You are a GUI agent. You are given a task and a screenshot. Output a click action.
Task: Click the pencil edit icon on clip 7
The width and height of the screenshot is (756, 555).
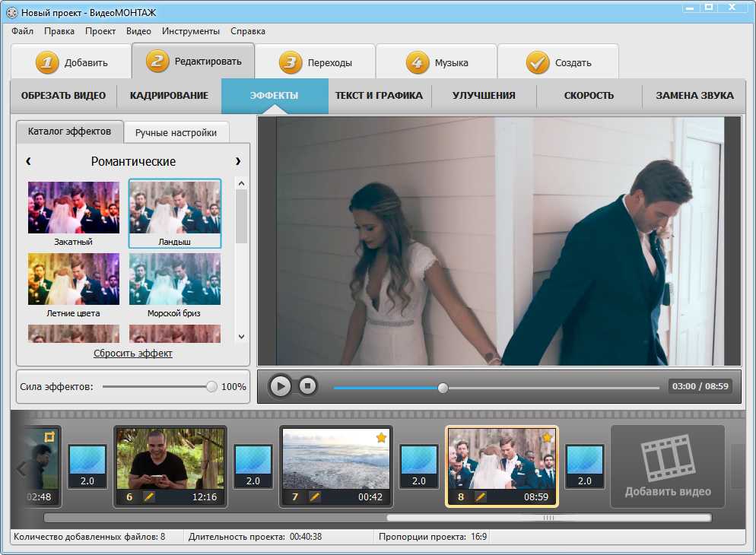315,496
